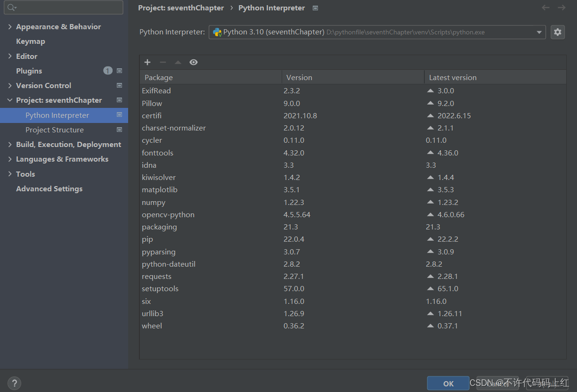This screenshot has height=392, width=577.
Task: Click the upgrade arrow icon in package toolbar
Action: 178,62
